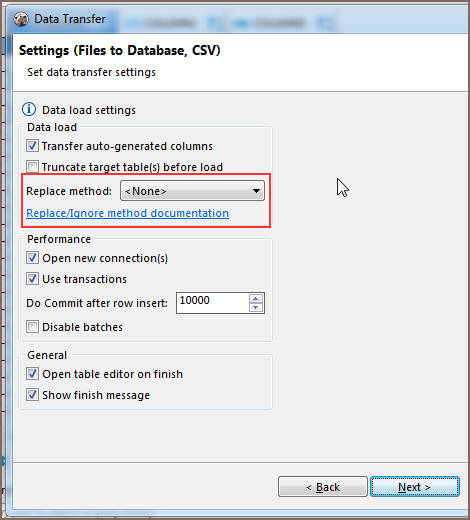Click the Performance group label
This screenshot has height=520, width=470.
[x=59, y=239]
